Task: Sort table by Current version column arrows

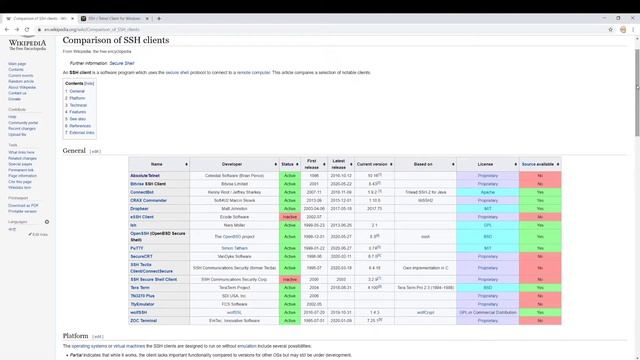Action: 391,164
